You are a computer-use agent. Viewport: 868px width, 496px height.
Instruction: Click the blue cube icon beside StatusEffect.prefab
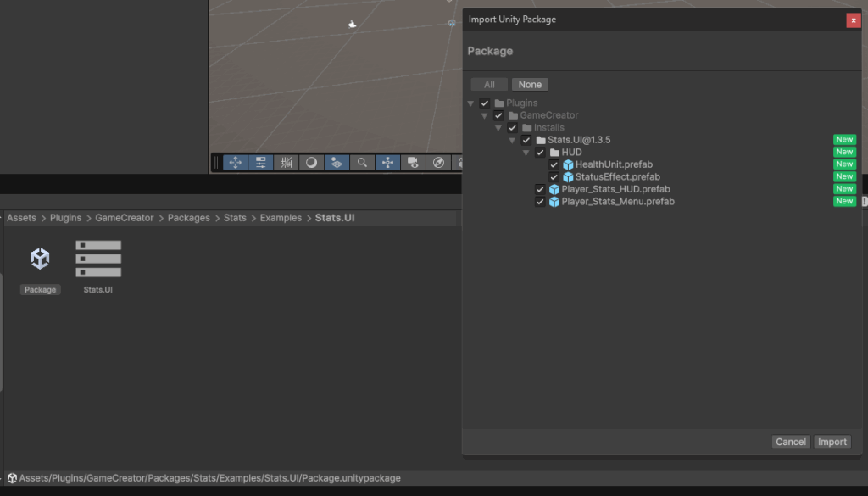point(568,177)
